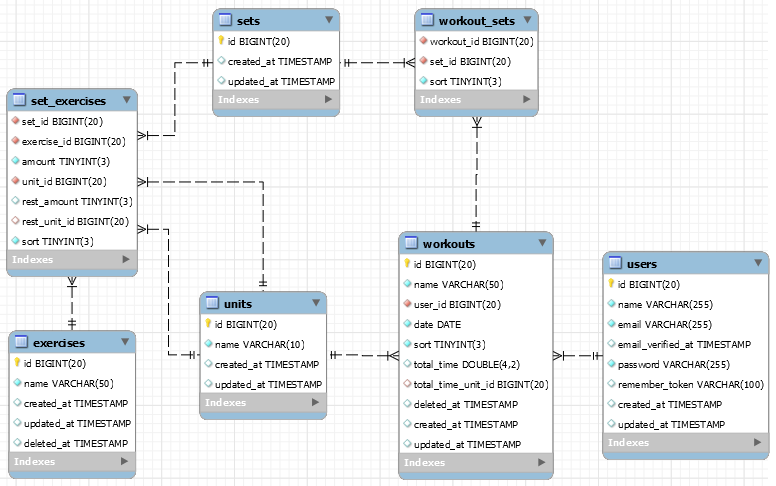Select the users table title
Screen dimensions: 776x486
tap(642, 264)
